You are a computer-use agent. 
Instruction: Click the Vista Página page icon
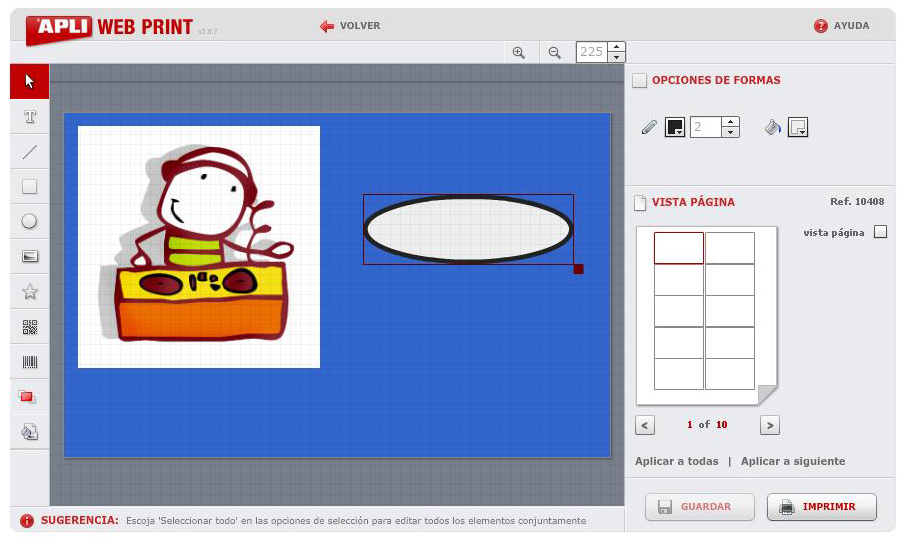[640, 202]
